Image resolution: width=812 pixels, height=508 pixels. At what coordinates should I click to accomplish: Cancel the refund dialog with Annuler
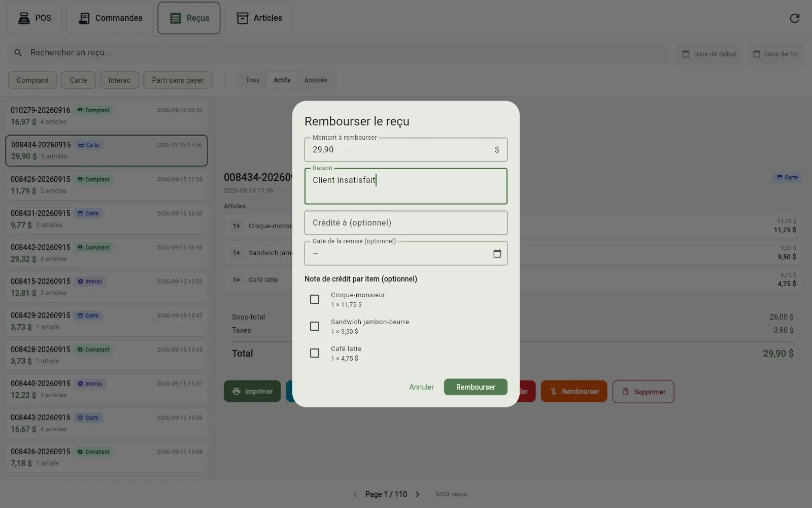click(x=421, y=387)
